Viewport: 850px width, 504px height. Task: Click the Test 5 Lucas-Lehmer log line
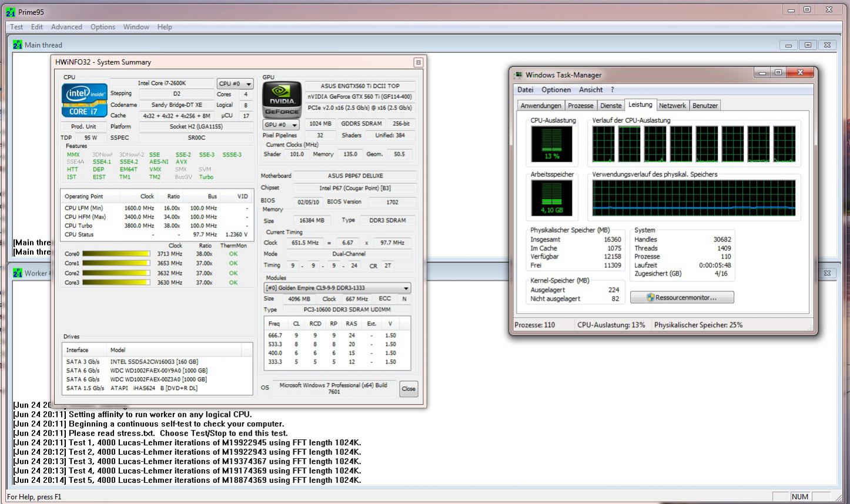click(x=187, y=480)
